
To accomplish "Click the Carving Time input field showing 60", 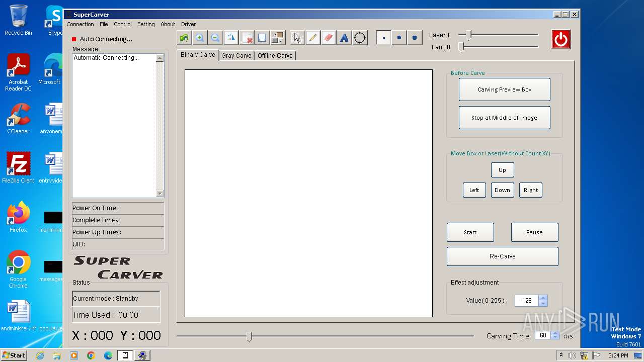I will (543, 335).
